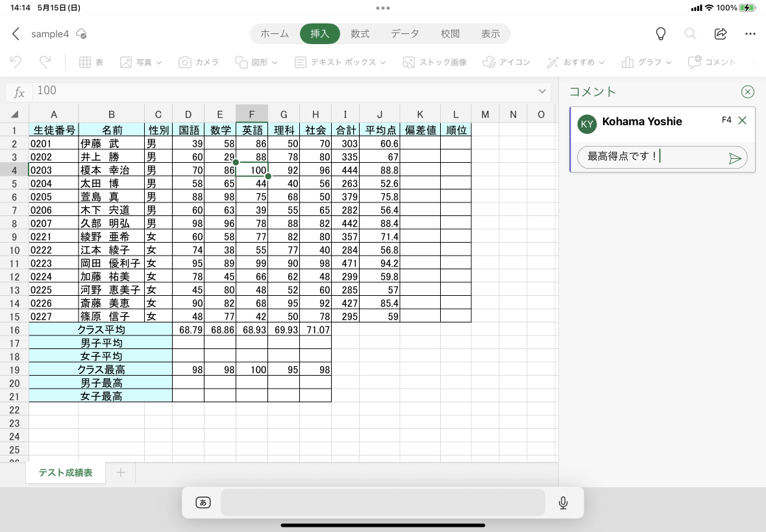Open the lightbulb Tell Me icon
766x532 pixels.
click(x=660, y=34)
